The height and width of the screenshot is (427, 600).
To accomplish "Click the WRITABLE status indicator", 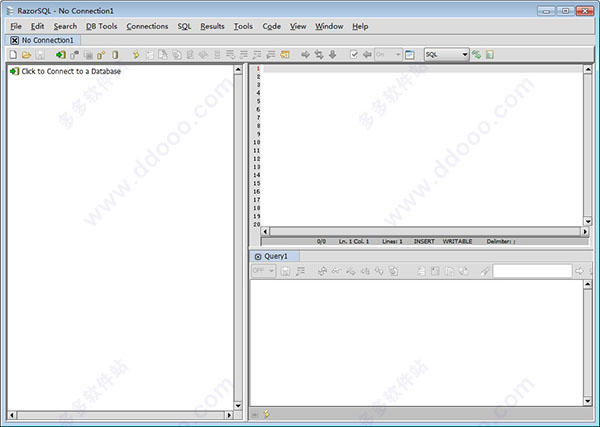I will coord(457,241).
